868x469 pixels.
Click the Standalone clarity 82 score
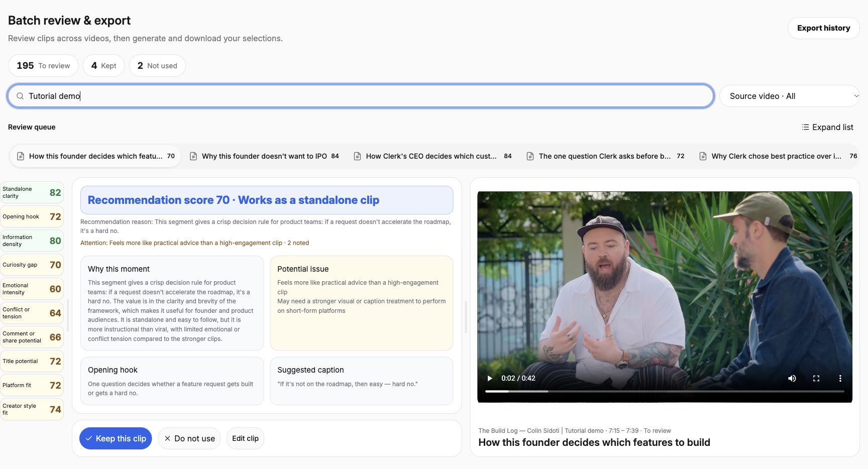(x=32, y=192)
